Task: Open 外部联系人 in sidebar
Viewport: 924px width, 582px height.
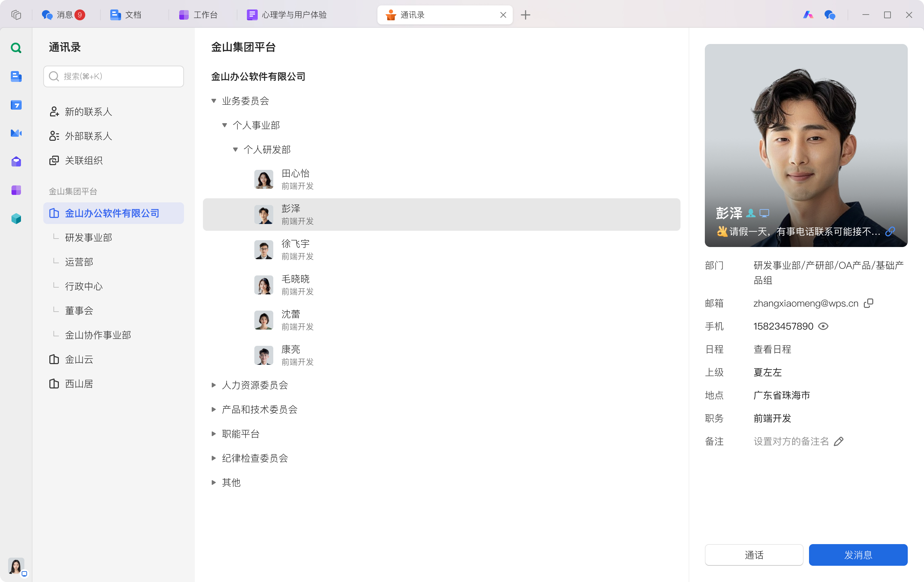Action: tap(113, 136)
